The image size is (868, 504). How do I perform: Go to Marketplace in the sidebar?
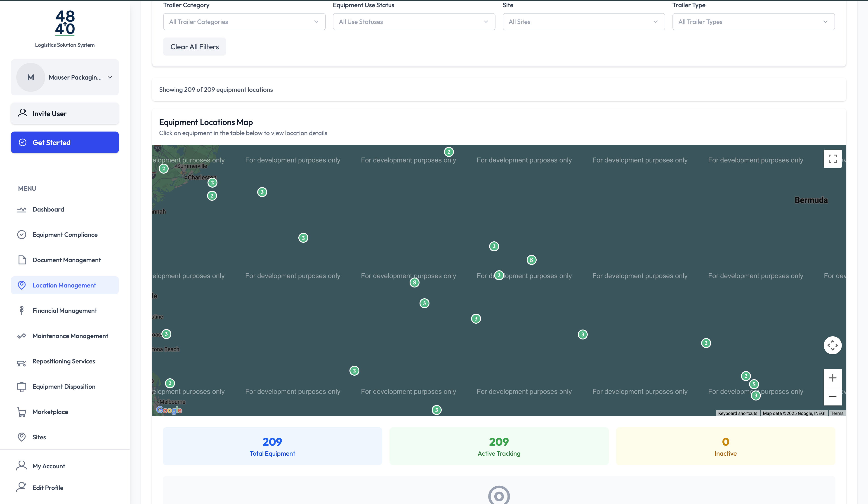(50, 412)
